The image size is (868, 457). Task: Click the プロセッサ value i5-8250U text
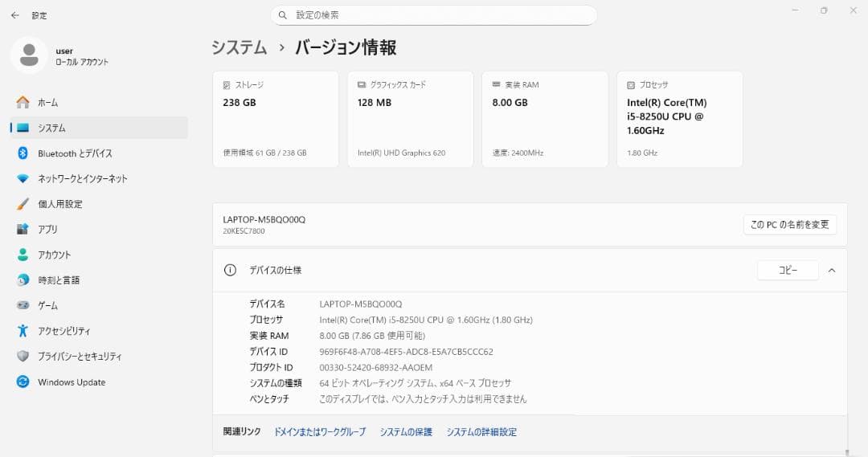click(x=426, y=320)
